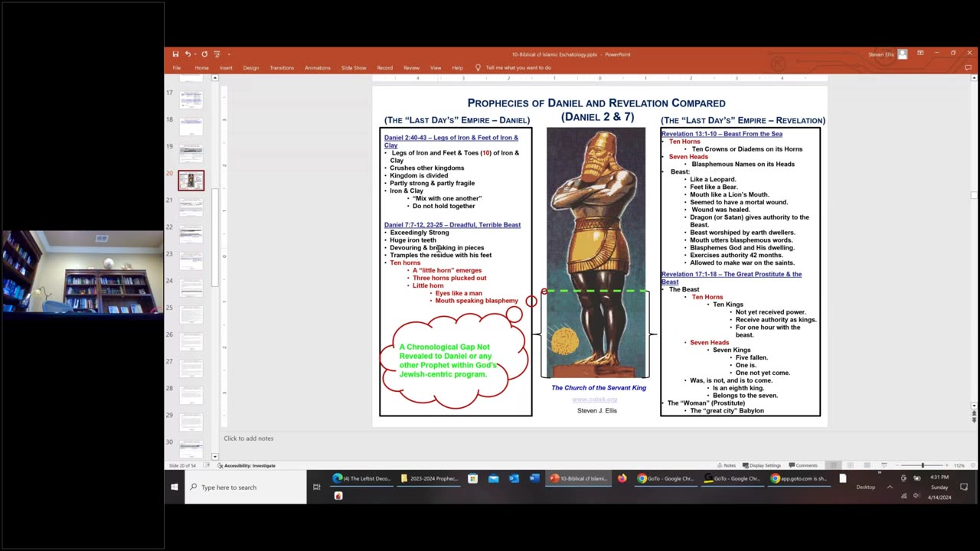Click the taskbar search box
980x551 pixels.
246,487
